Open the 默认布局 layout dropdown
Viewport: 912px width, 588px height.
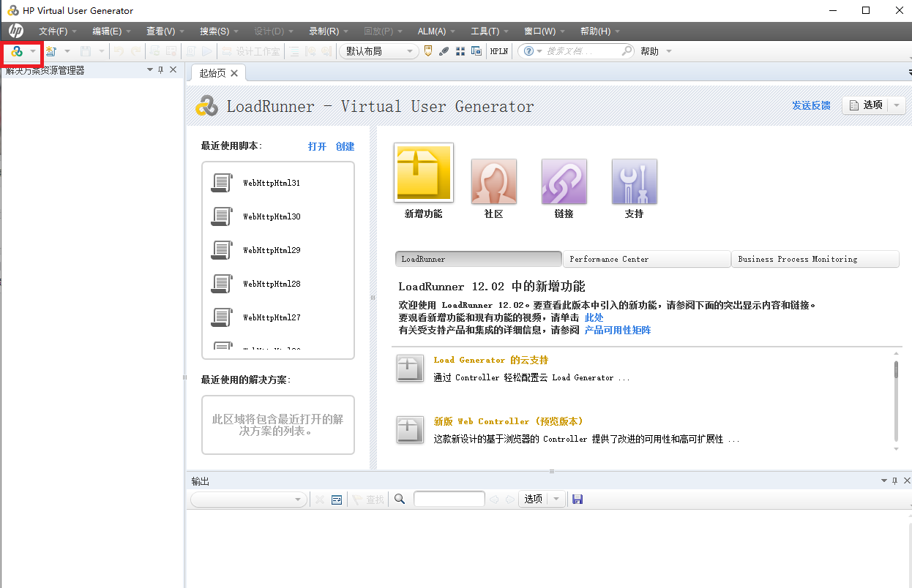408,51
